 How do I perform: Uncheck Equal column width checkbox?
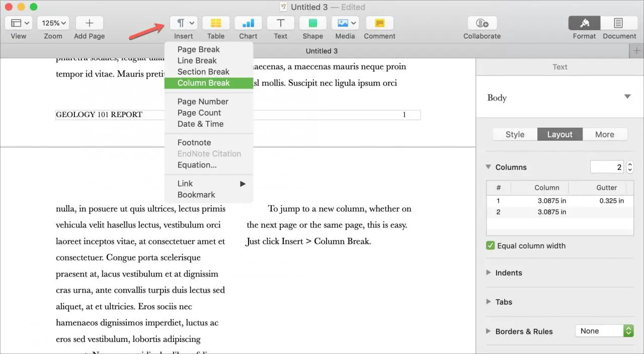click(x=491, y=246)
